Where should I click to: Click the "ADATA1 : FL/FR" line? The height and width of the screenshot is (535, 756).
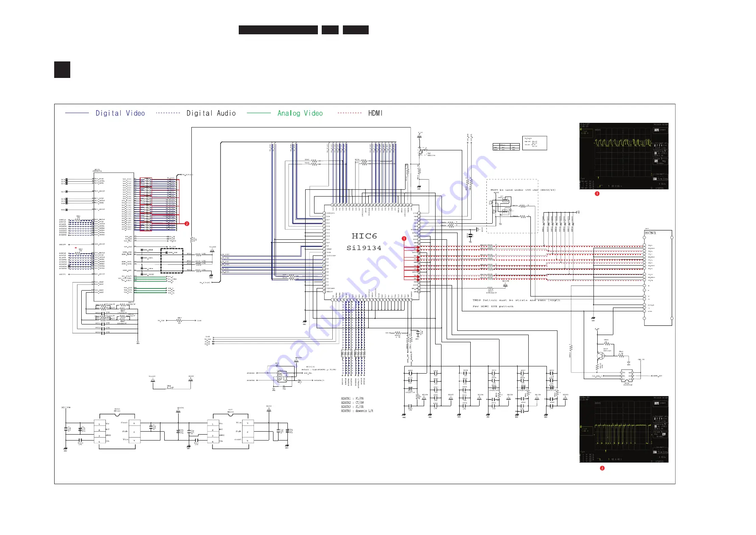click(352, 399)
